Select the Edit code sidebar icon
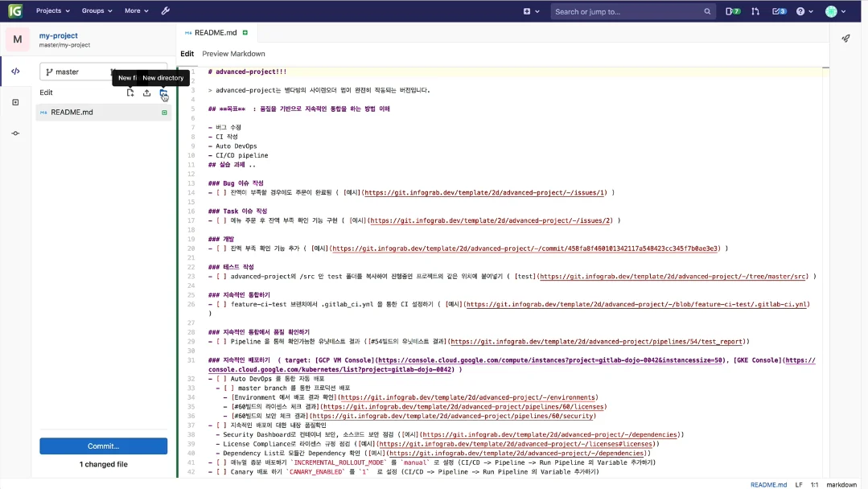The image size is (868, 489). click(x=15, y=72)
